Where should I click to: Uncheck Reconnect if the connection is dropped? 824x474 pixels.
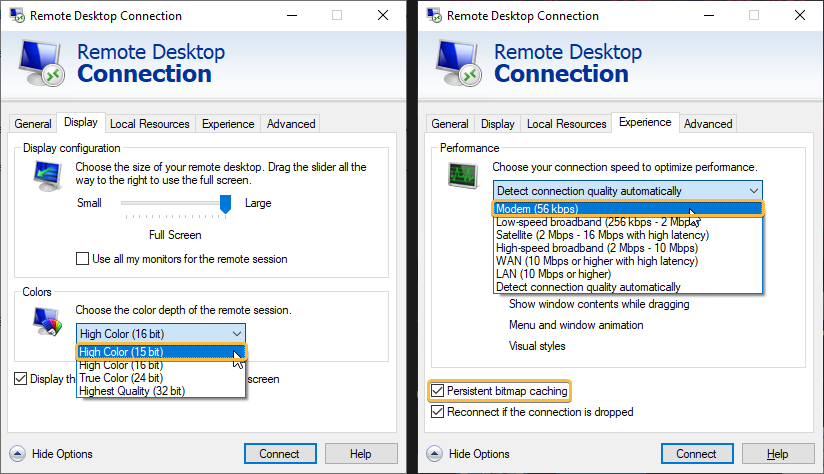coord(437,411)
